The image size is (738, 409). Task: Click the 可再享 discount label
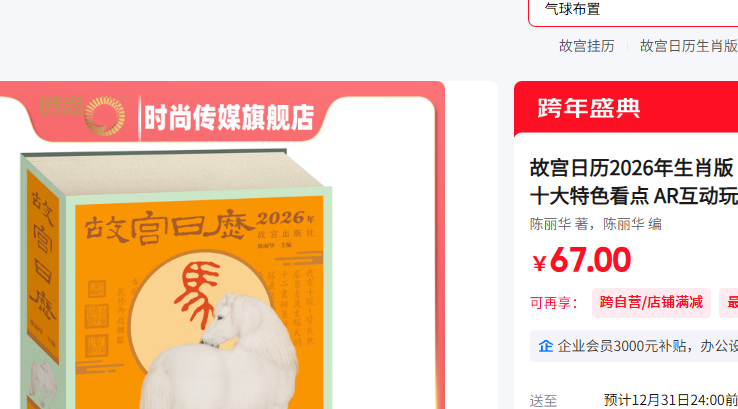point(554,303)
